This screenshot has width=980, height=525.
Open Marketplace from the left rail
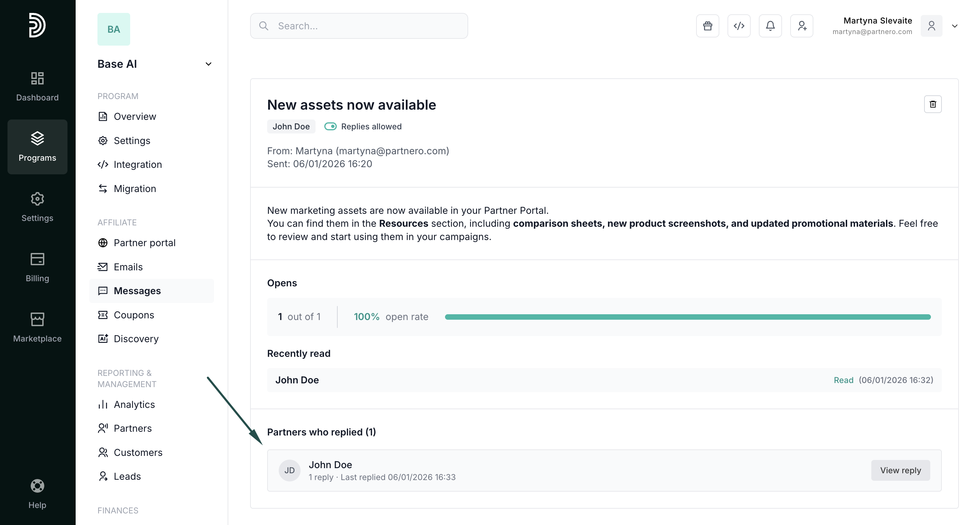[x=37, y=327]
